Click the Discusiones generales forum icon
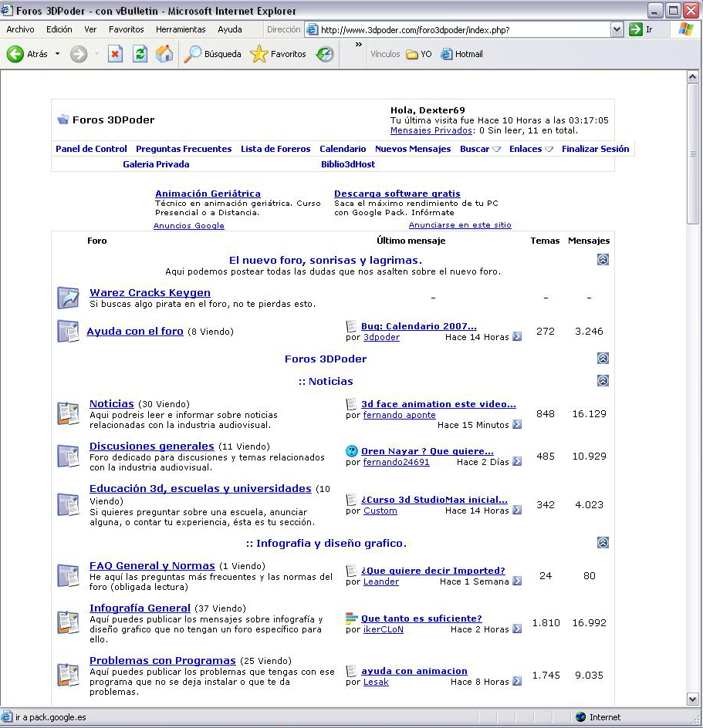This screenshot has width=703, height=728. (69, 456)
